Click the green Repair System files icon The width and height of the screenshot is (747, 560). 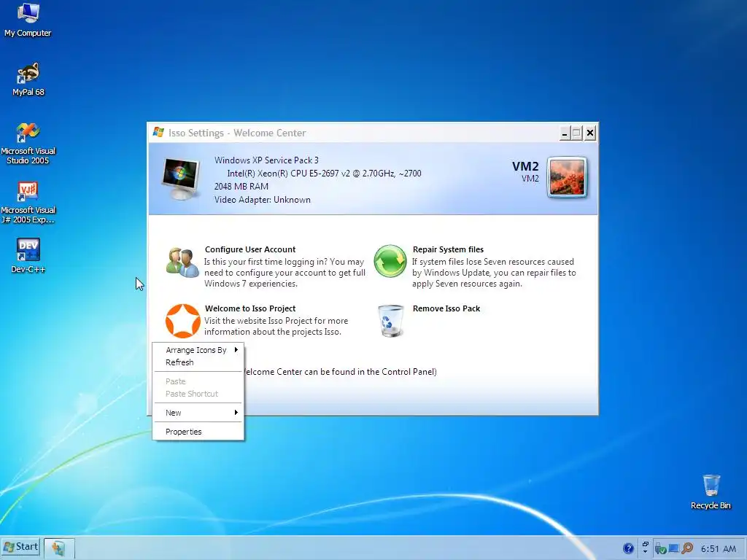click(390, 261)
